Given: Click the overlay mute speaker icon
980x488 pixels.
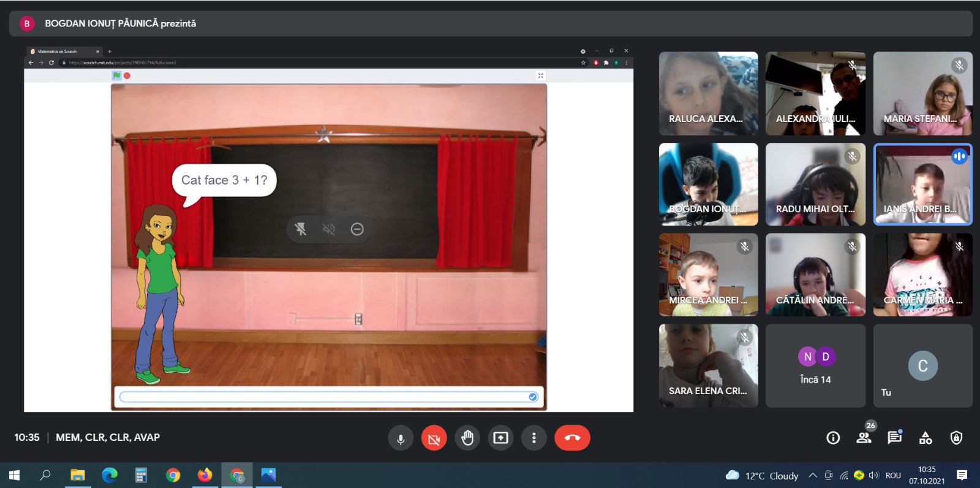Looking at the screenshot, I should [329, 229].
